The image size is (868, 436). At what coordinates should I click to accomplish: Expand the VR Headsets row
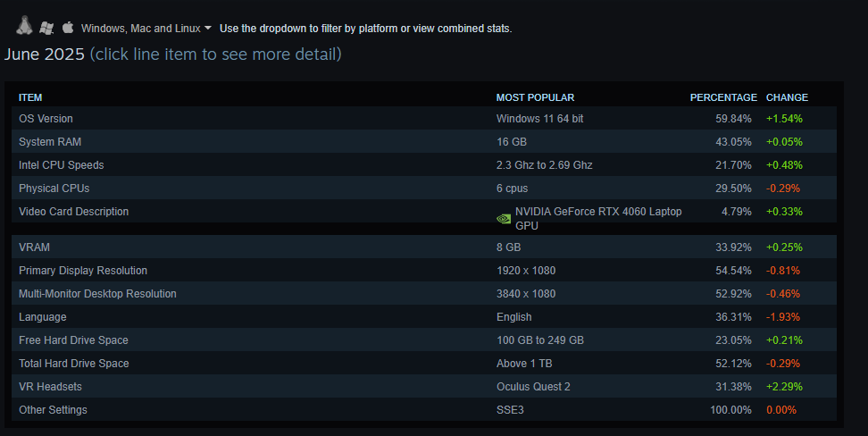pyautogui.click(x=424, y=387)
